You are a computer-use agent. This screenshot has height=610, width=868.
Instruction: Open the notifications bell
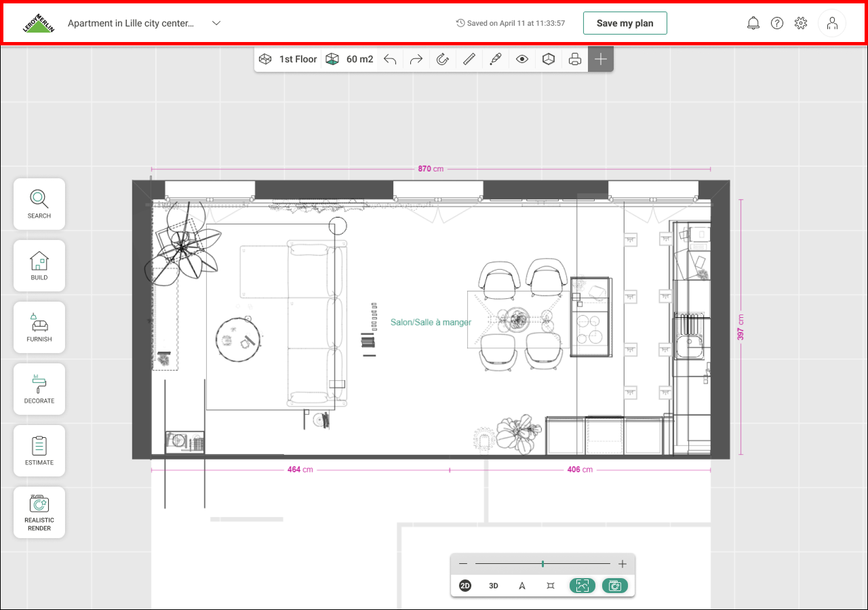[x=753, y=23]
